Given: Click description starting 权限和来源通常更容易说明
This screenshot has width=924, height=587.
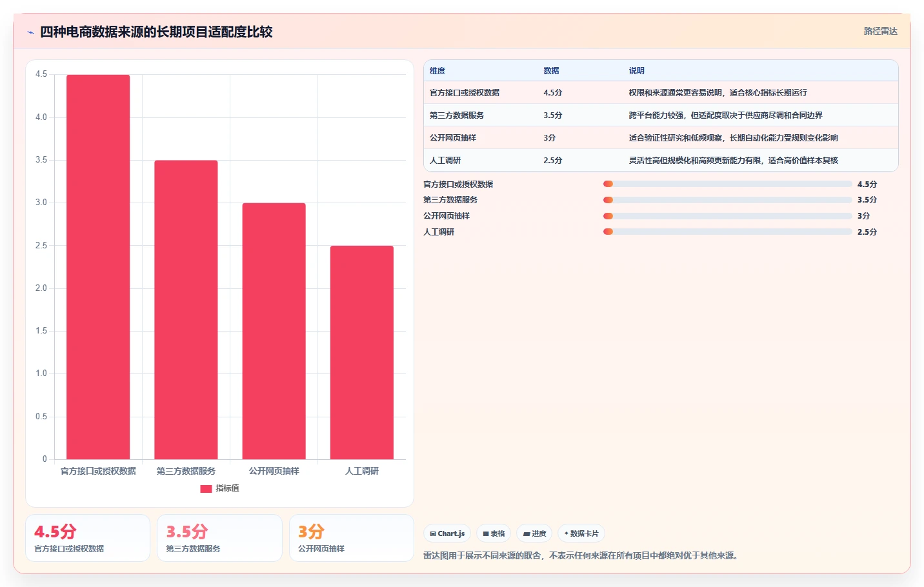Looking at the screenshot, I should pyautogui.click(x=718, y=93).
